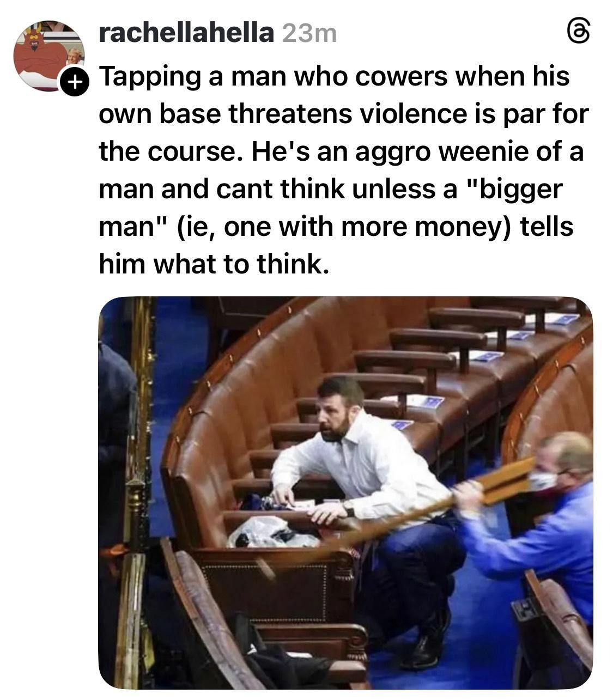Open the Threads logo icon
This screenshot has height=700, width=613.
click(x=578, y=34)
